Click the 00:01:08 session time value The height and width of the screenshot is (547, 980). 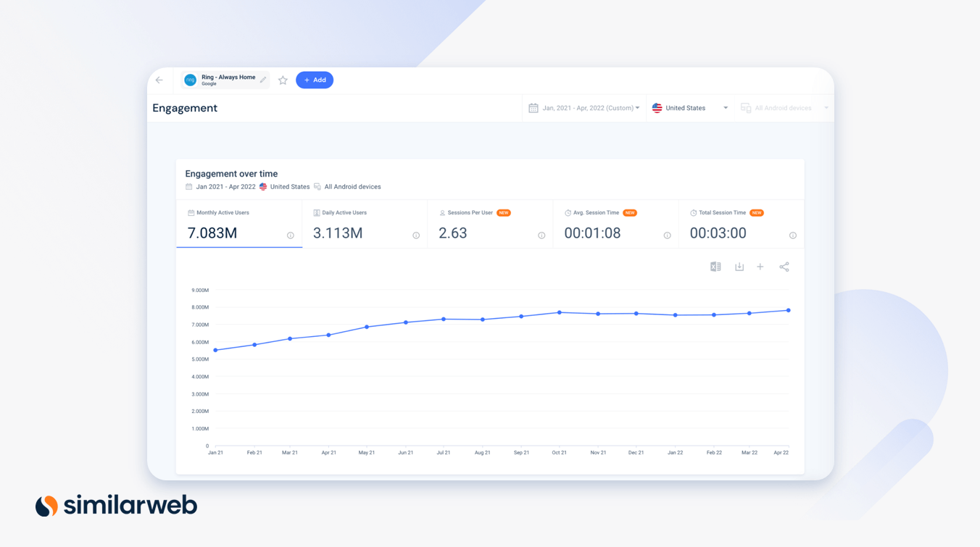592,233
